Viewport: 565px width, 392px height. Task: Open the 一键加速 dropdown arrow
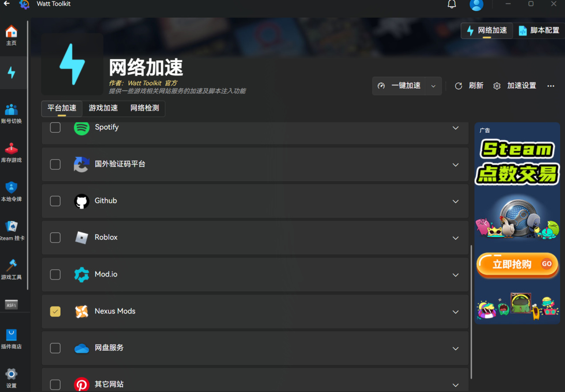pos(433,86)
